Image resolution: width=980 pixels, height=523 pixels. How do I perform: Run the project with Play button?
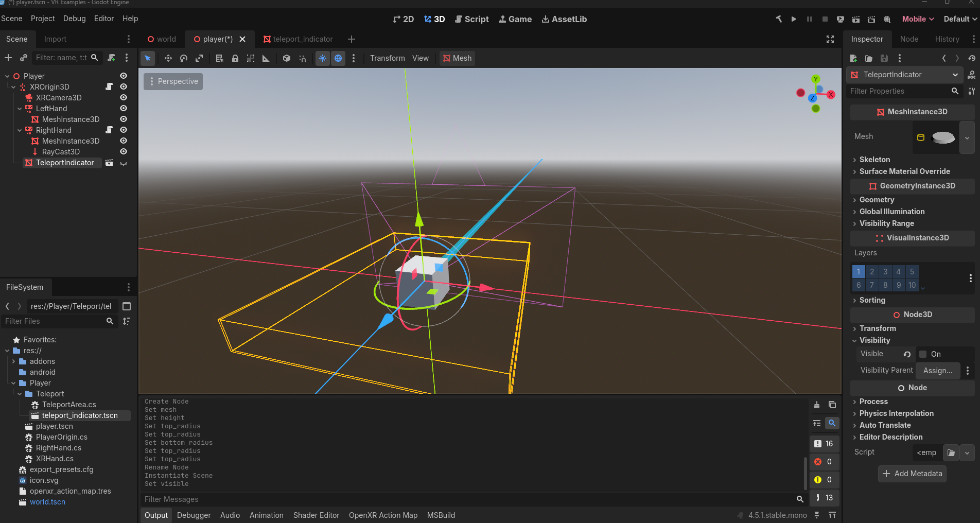tap(794, 19)
